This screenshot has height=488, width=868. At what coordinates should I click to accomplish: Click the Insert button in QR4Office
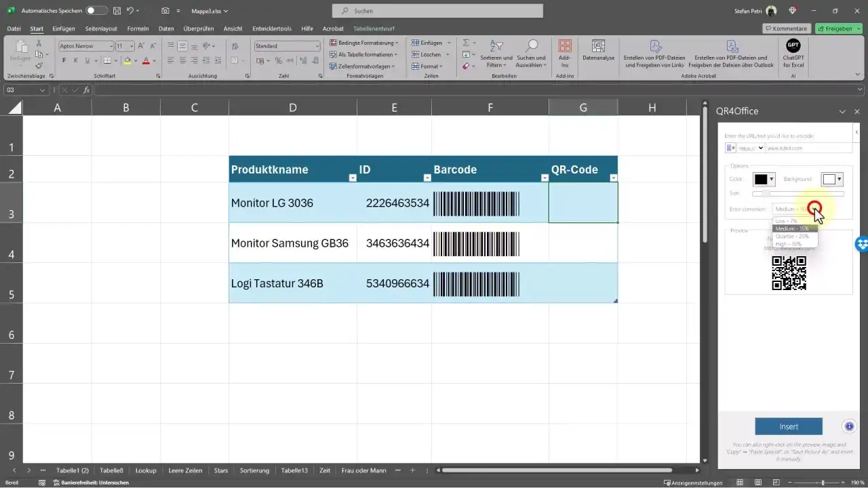(x=788, y=426)
